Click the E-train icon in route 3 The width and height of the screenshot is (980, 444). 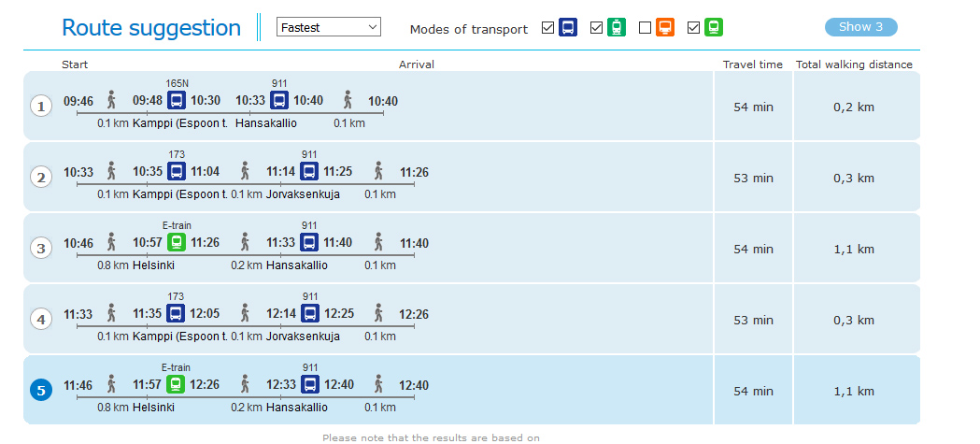[x=177, y=242]
